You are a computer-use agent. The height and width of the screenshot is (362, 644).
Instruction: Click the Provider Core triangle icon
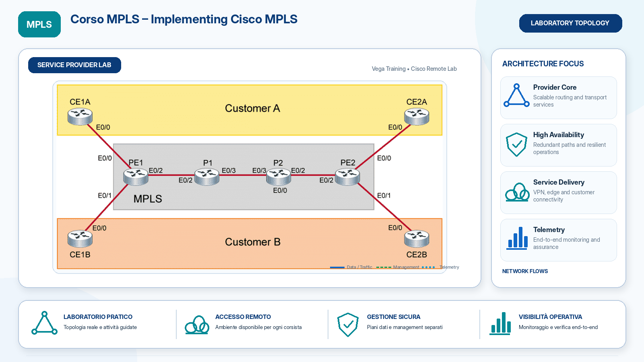click(517, 95)
